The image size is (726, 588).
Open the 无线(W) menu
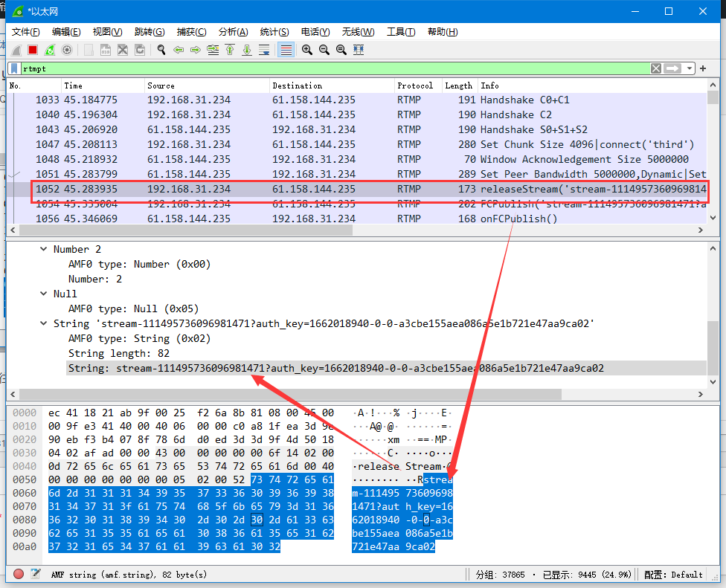pos(358,32)
